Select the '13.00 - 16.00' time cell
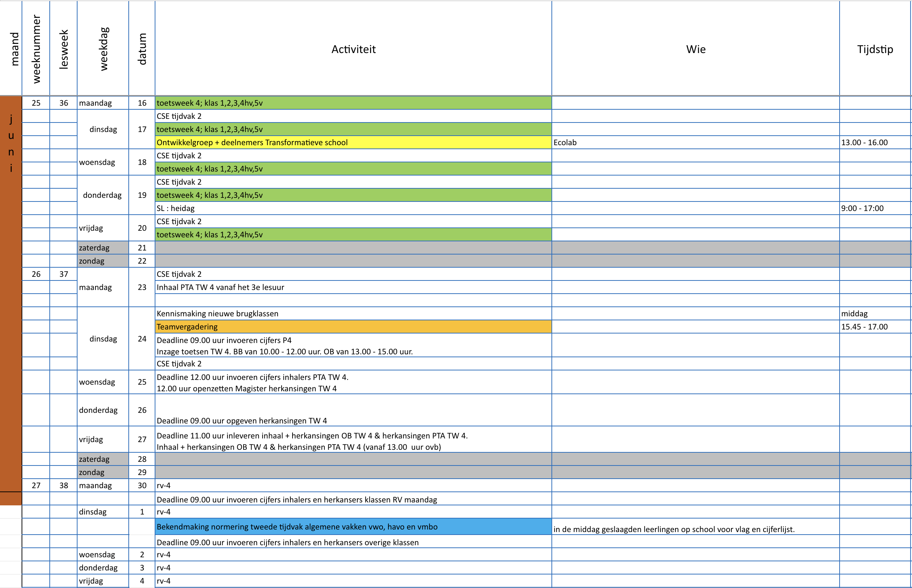This screenshot has width=912, height=588. [x=875, y=142]
